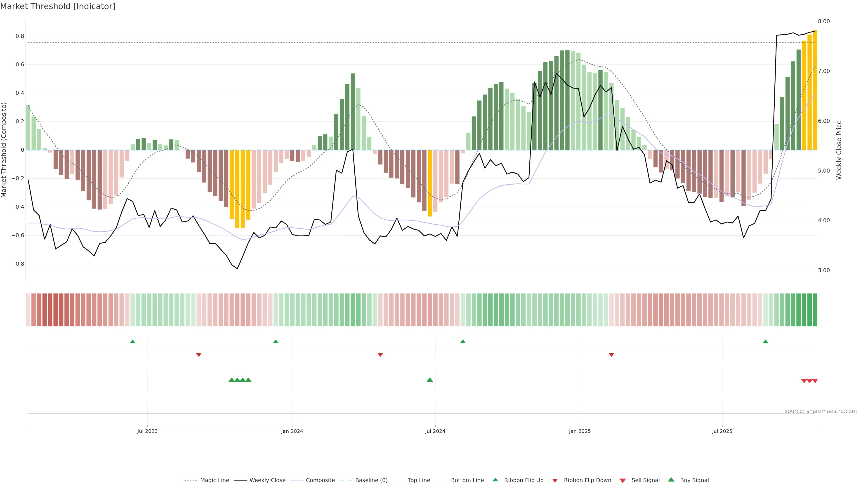Click the last Ribbon Flip Up marker after Jul 2025
The image size is (868, 488).
766,342
